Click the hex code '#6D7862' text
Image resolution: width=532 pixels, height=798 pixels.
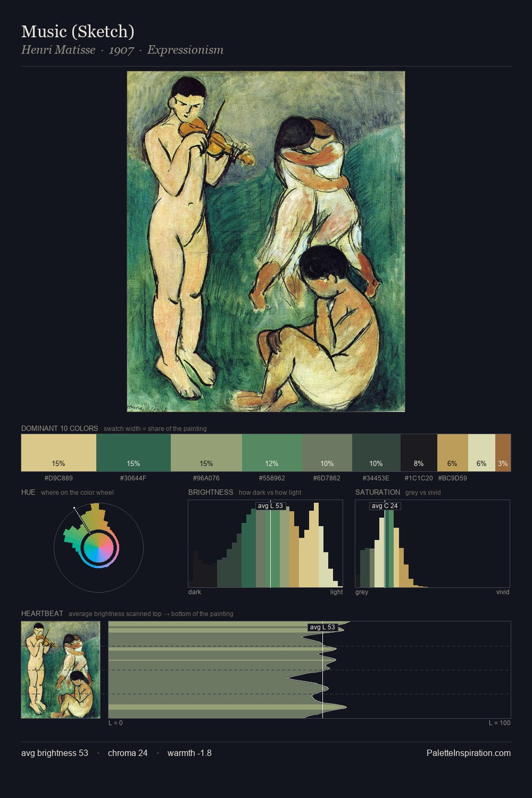pyautogui.click(x=327, y=478)
